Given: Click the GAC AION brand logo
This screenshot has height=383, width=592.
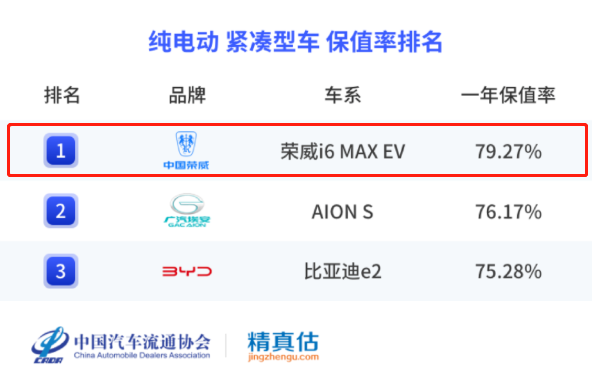Looking at the screenshot, I should (187, 210).
